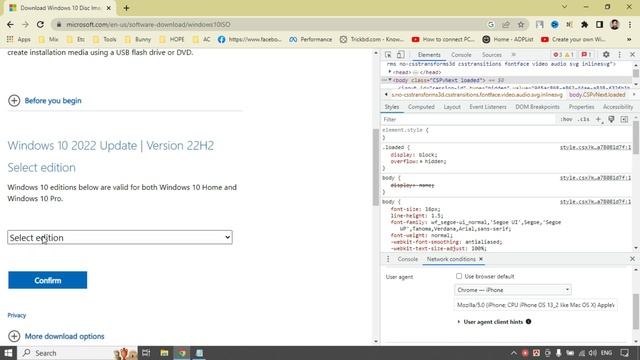640x360 pixels.
Task: Open the drawer Console tab
Action: tap(407, 259)
